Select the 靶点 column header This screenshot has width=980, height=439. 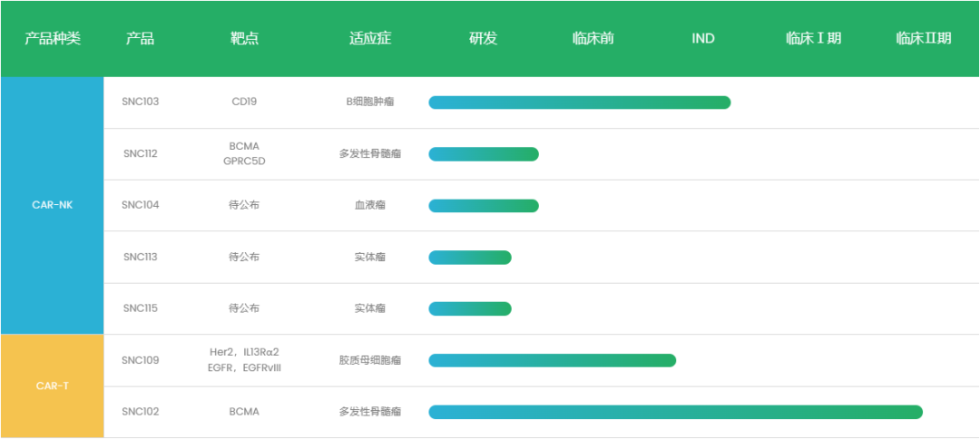pyautogui.click(x=244, y=38)
